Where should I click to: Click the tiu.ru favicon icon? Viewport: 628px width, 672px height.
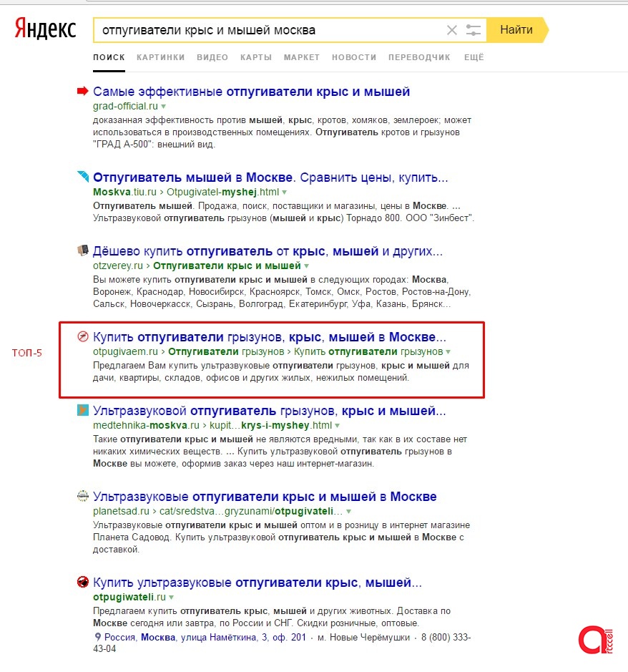(x=83, y=176)
